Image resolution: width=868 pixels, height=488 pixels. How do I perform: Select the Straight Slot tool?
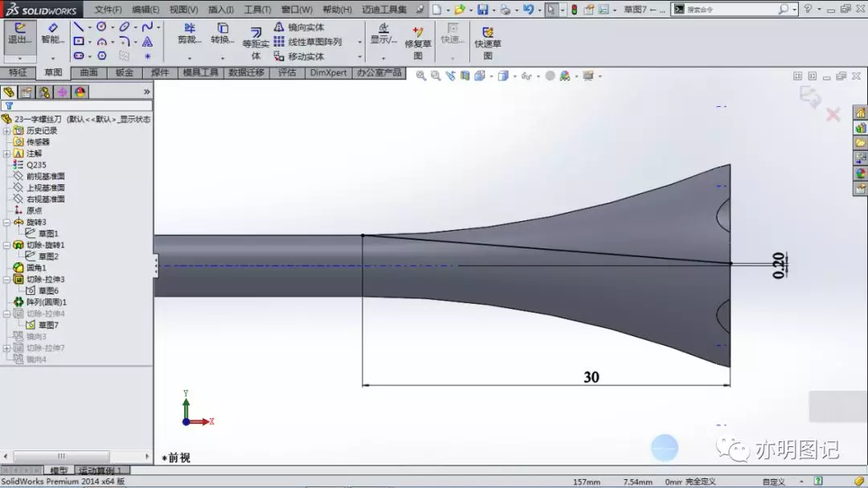(79, 56)
